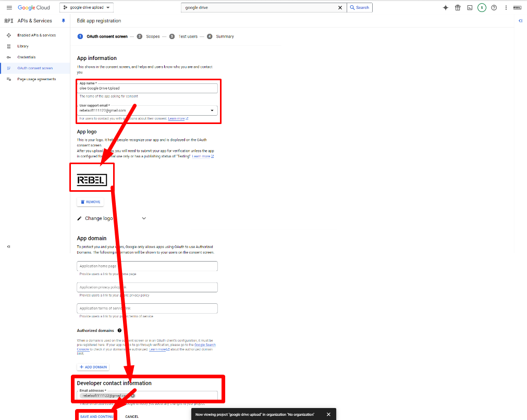The height and width of the screenshot is (420, 527).
Task: Open the free trial gift icon
Action: 458,7
